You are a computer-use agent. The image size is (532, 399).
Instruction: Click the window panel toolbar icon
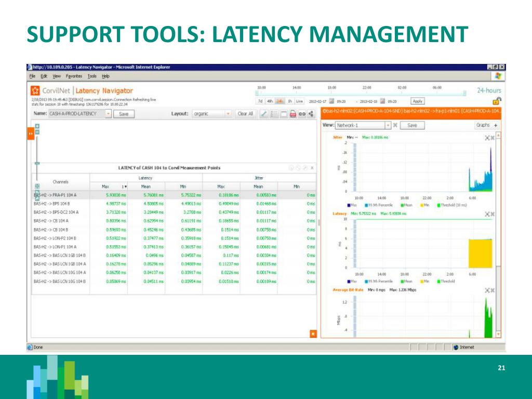(284, 114)
